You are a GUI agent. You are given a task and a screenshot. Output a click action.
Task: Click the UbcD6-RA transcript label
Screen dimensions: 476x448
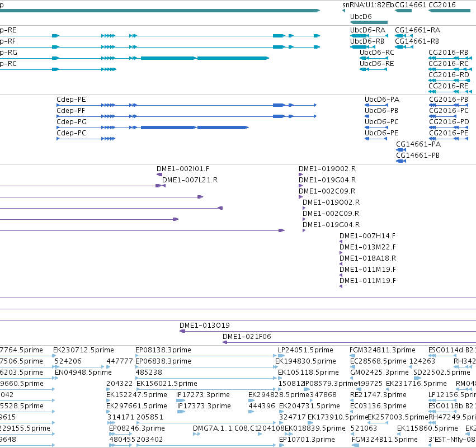tap(367, 30)
